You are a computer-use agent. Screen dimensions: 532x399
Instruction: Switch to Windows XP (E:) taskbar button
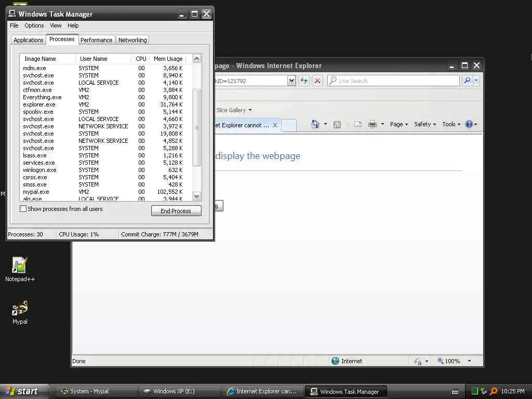click(179, 392)
